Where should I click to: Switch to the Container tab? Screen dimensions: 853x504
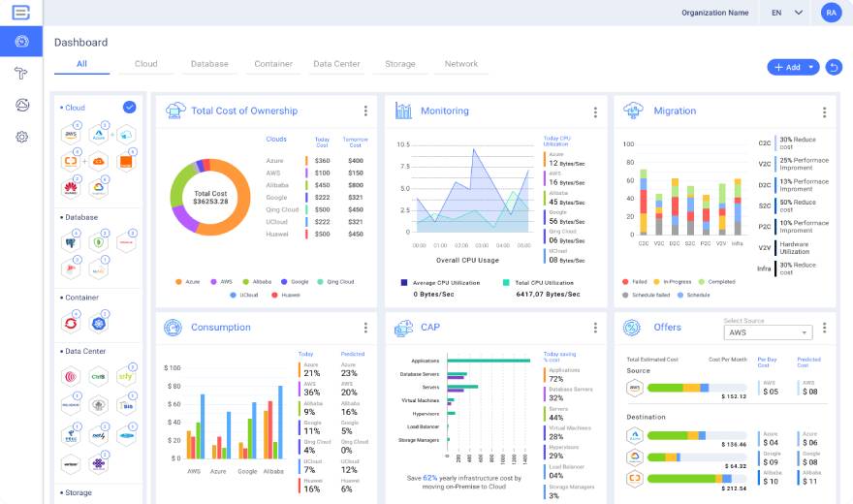tap(273, 64)
